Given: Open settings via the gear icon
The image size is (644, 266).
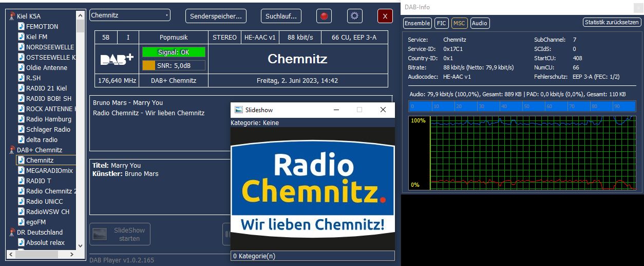Looking at the screenshot, I should (354, 16).
